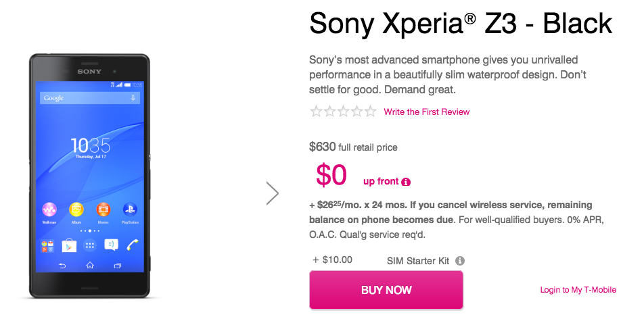Click the clock widget showing 10:35

click(90, 145)
